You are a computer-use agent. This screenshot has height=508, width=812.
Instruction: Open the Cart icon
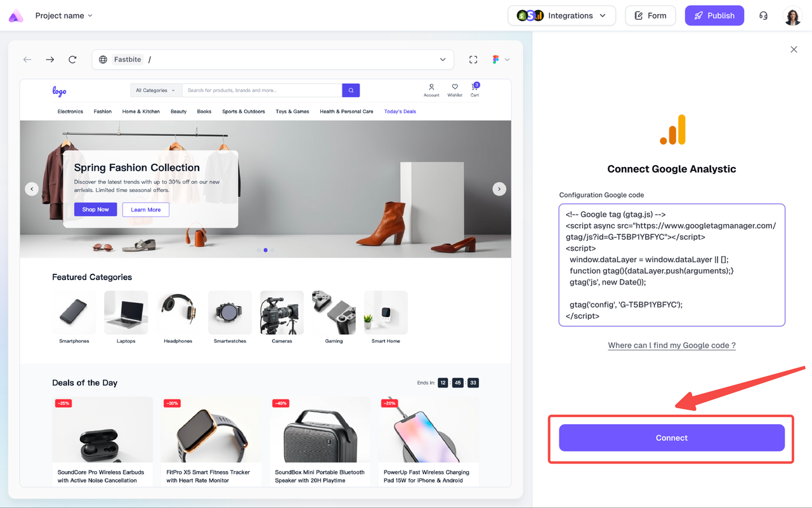pos(475,90)
